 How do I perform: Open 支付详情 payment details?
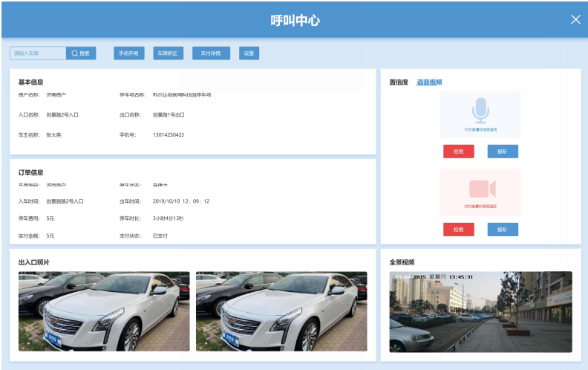(211, 53)
